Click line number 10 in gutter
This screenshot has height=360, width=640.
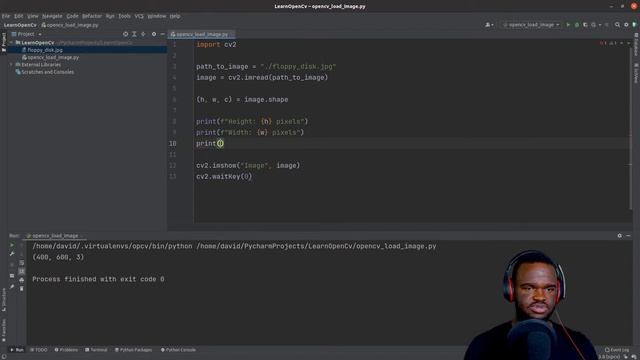(x=173, y=144)
